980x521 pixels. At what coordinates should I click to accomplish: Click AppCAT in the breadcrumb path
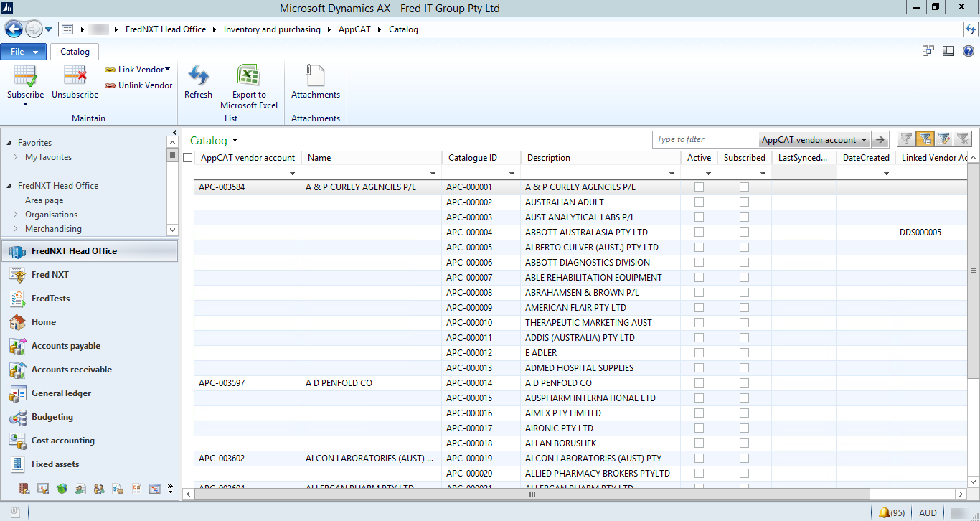click(x=354, y=29)
